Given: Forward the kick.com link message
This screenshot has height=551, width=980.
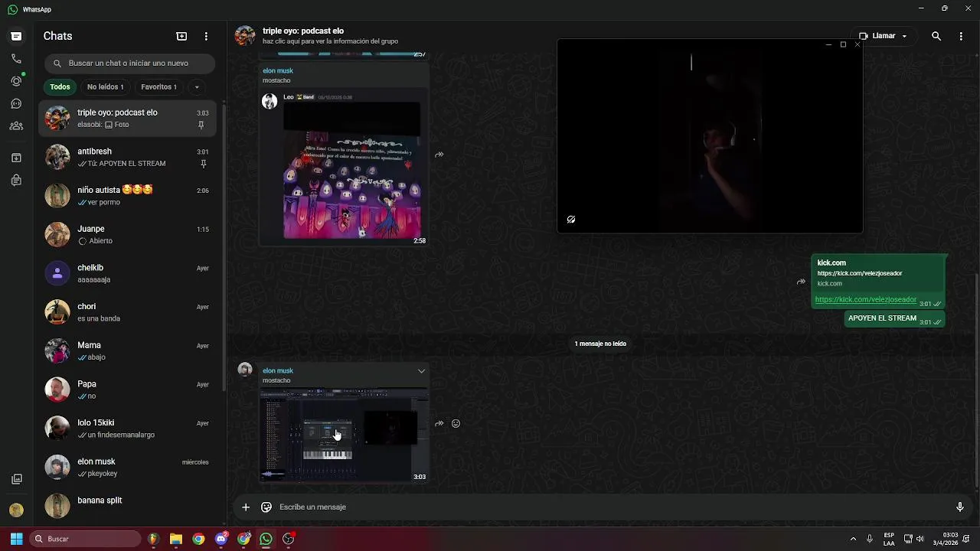Looking at the screenshot, I should (801, 282).
